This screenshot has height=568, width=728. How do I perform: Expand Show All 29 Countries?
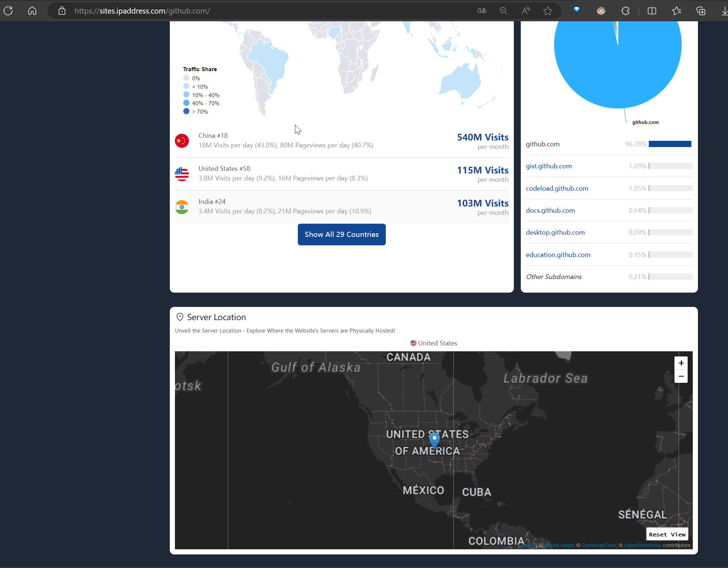pos(341,234)
